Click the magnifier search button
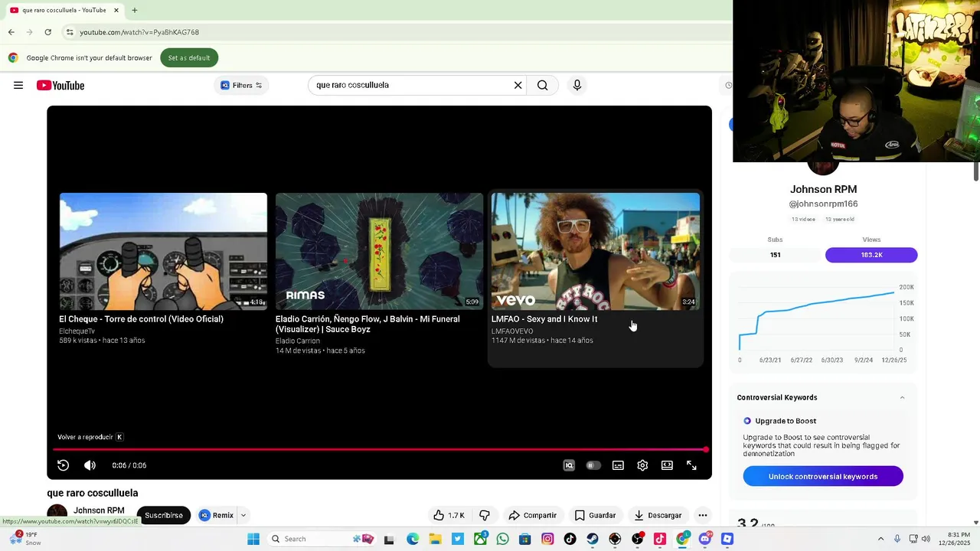Screen dimensions: 980x551 (542, 85)
